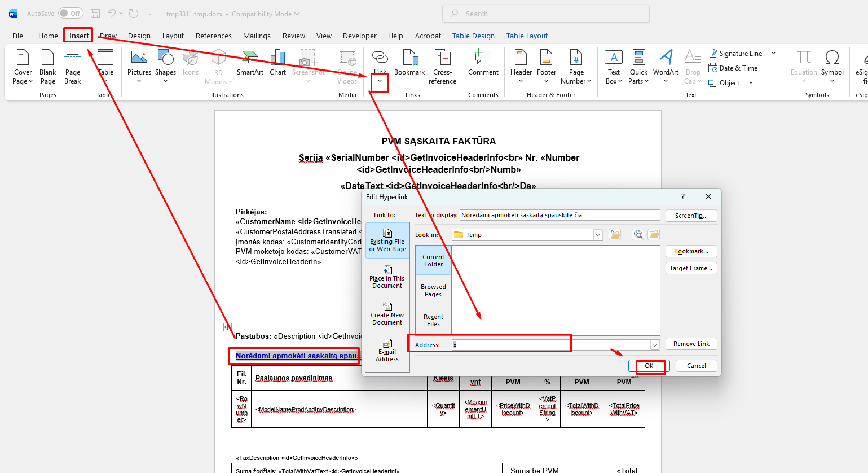Click the WordArt icon

tap(666, 58)
